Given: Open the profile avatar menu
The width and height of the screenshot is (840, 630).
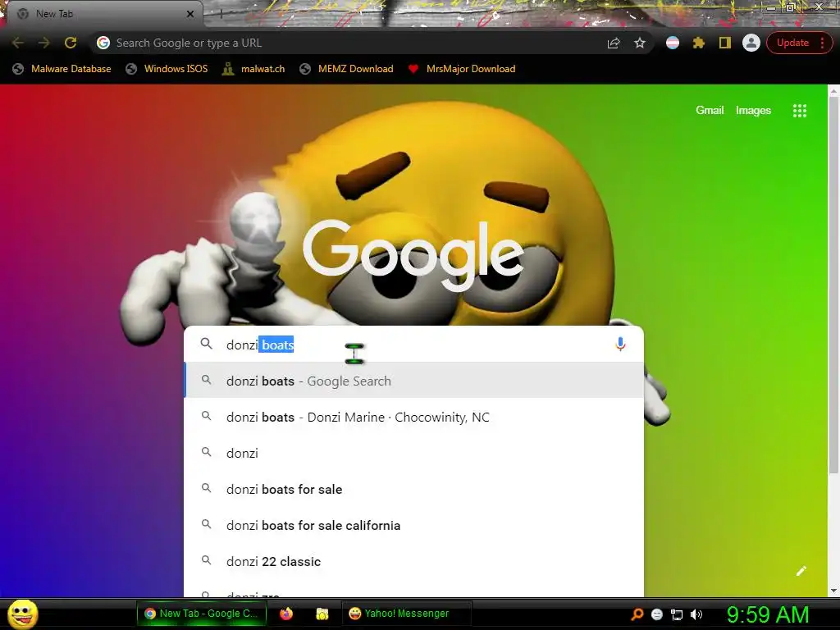Looking at the screenshot, I should click(x=751, y=43).
